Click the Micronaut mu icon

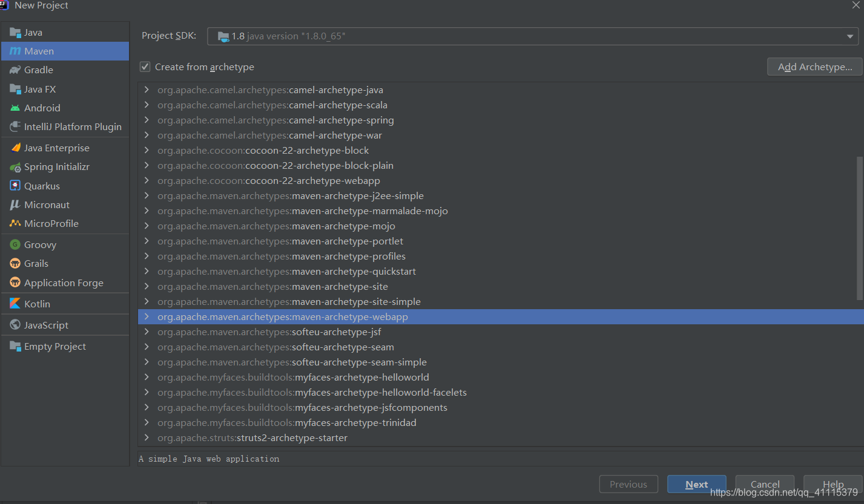tap(15, 205)
